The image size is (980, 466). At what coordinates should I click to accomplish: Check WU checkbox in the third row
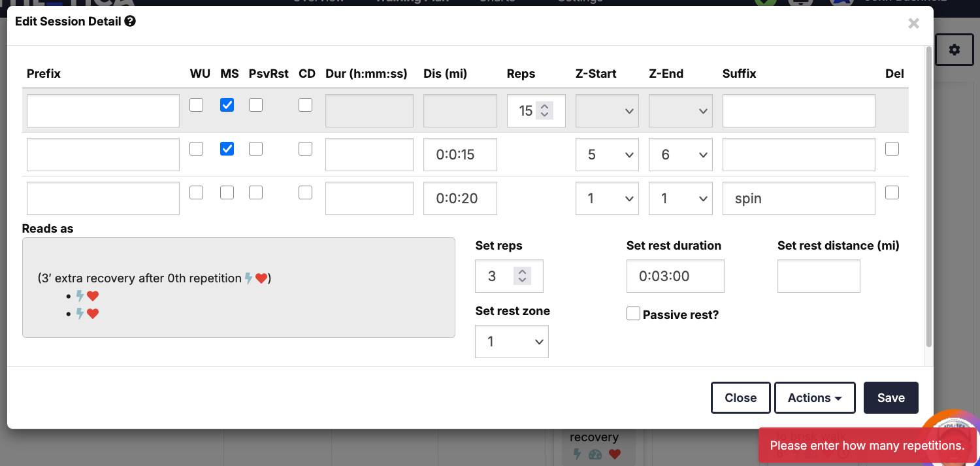point(196,193)
